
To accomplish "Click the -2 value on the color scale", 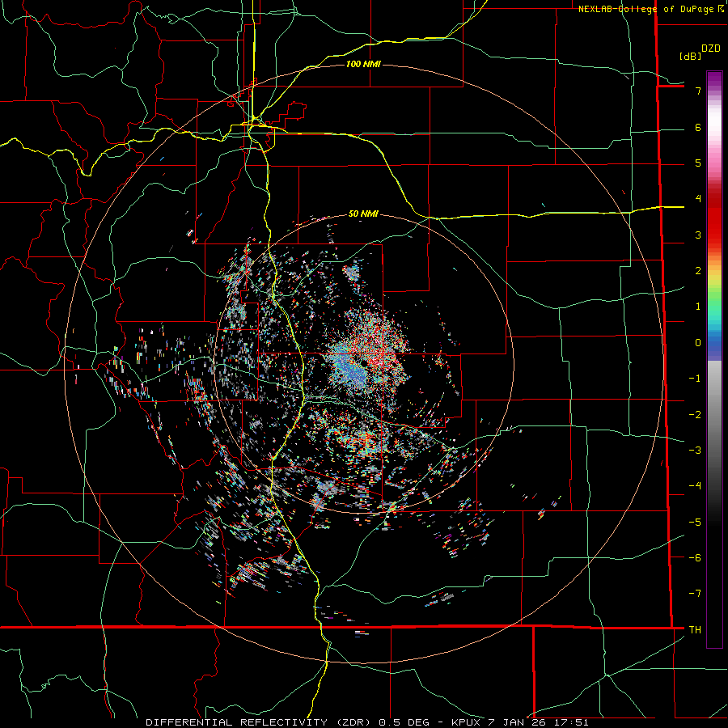I will (695, 415).
